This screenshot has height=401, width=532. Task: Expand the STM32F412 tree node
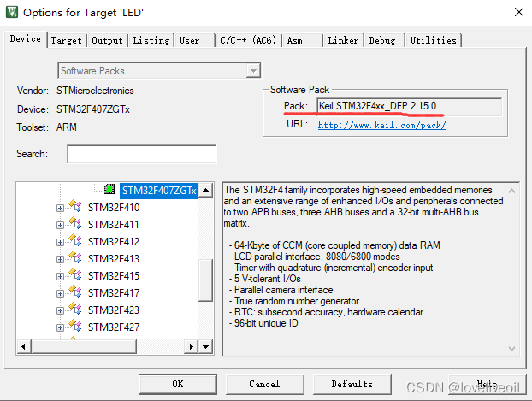click(60, 242)
